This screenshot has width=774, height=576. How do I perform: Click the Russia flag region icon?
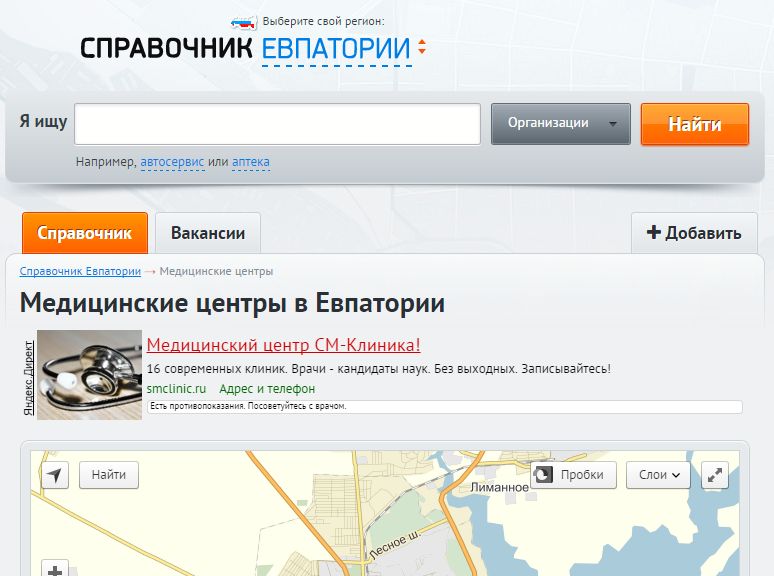[244, 23]
